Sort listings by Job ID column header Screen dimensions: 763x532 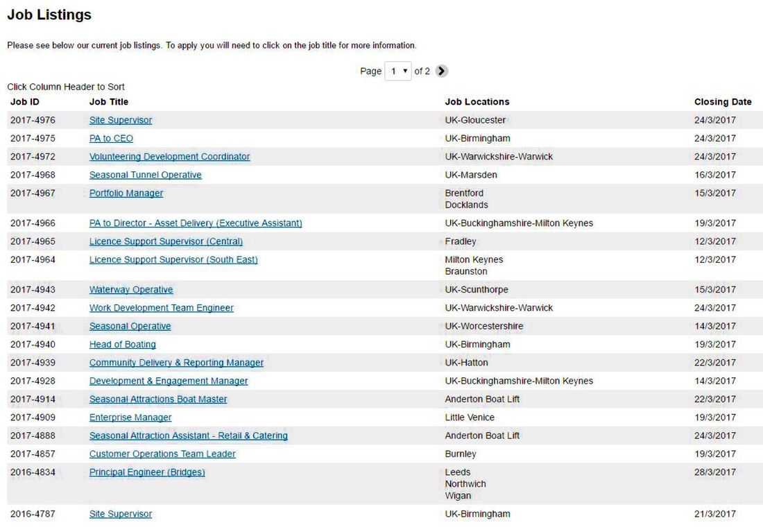[25, 102]
